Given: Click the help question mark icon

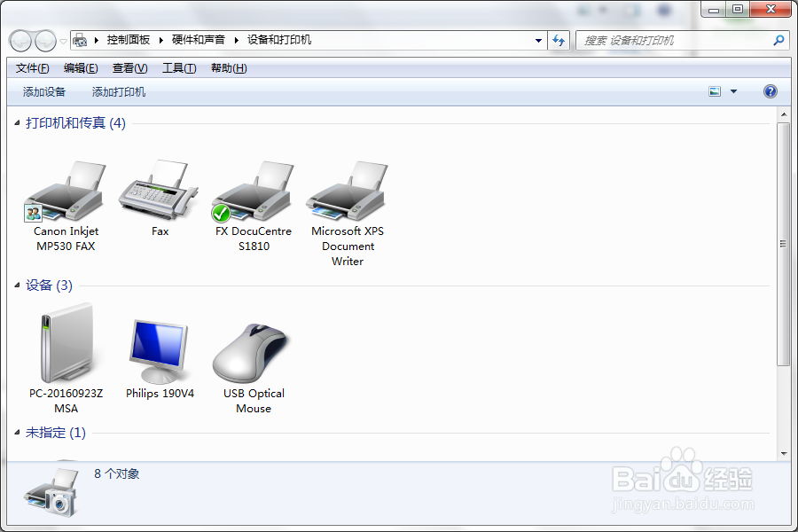Looking at the screenshot, I should (x=770, y=91).
